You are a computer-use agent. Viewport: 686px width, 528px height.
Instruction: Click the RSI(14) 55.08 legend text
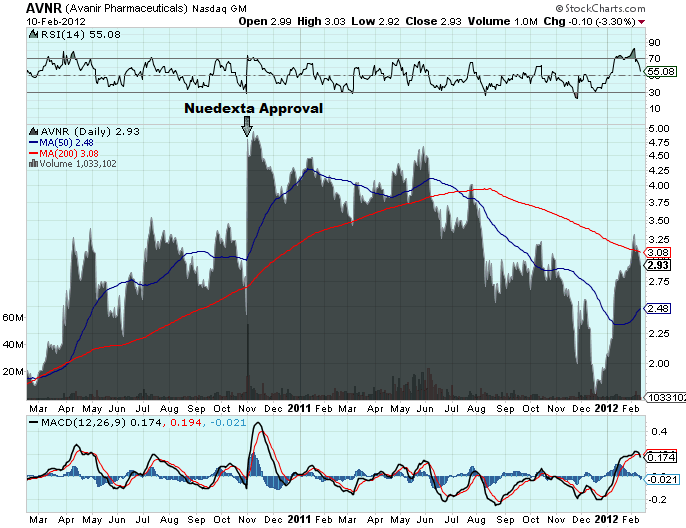point(80,34)
